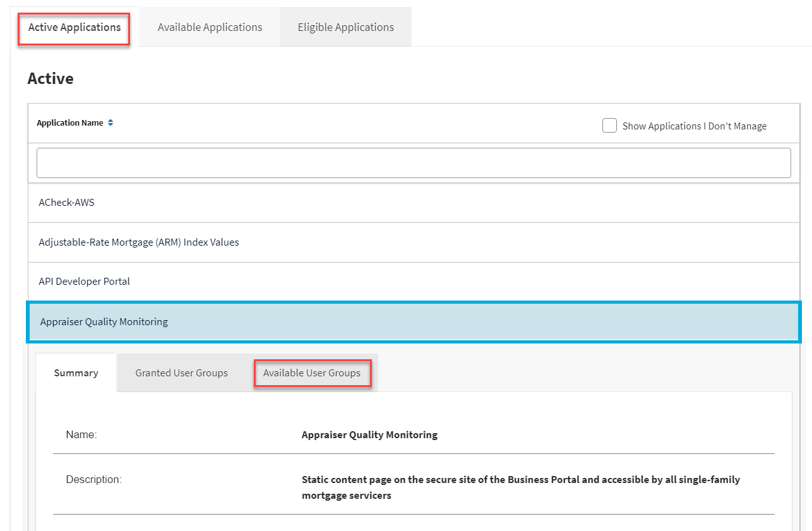Screen dimensions: 812x531
Task: Click the application name filter input field
Action: click(x=414, y=162)
